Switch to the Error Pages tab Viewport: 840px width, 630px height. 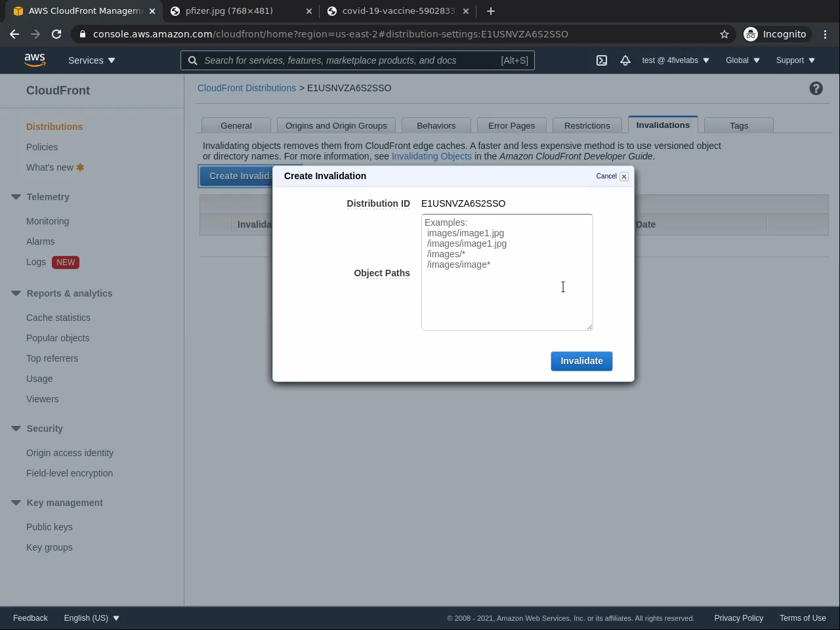pyautogui.click(x=512, y=125)
